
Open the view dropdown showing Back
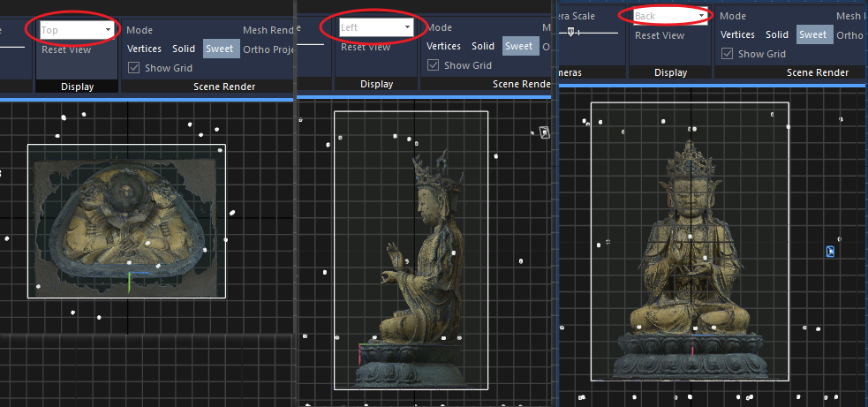point(670,16)
